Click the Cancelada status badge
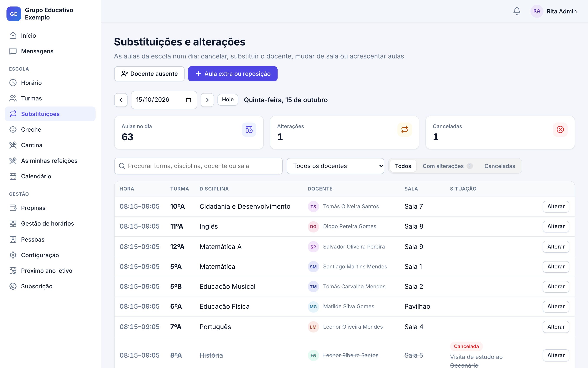 click(466, 346)
